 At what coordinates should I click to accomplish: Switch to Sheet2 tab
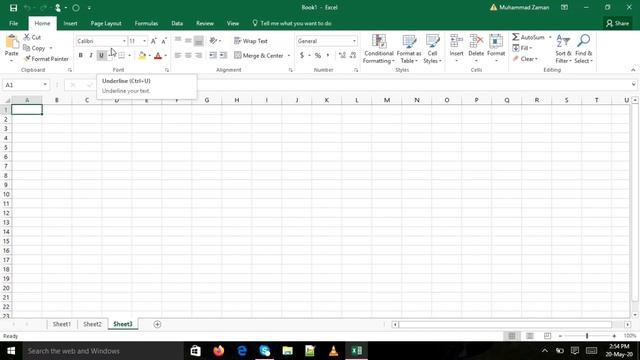92,324
